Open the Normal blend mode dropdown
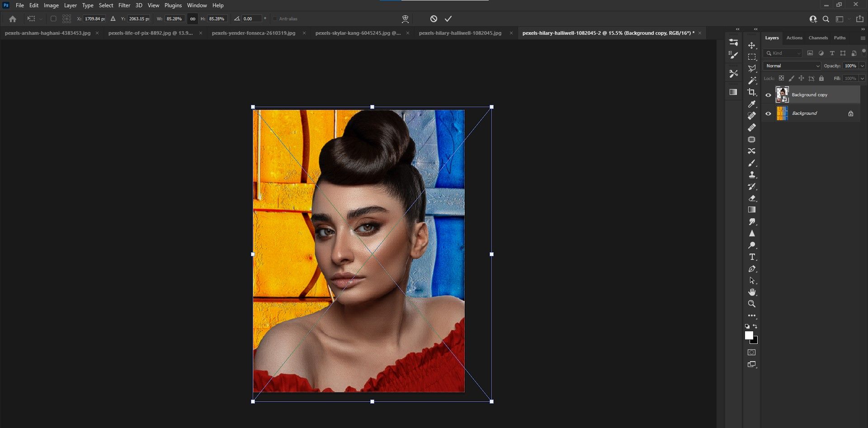 click(792, 66)
